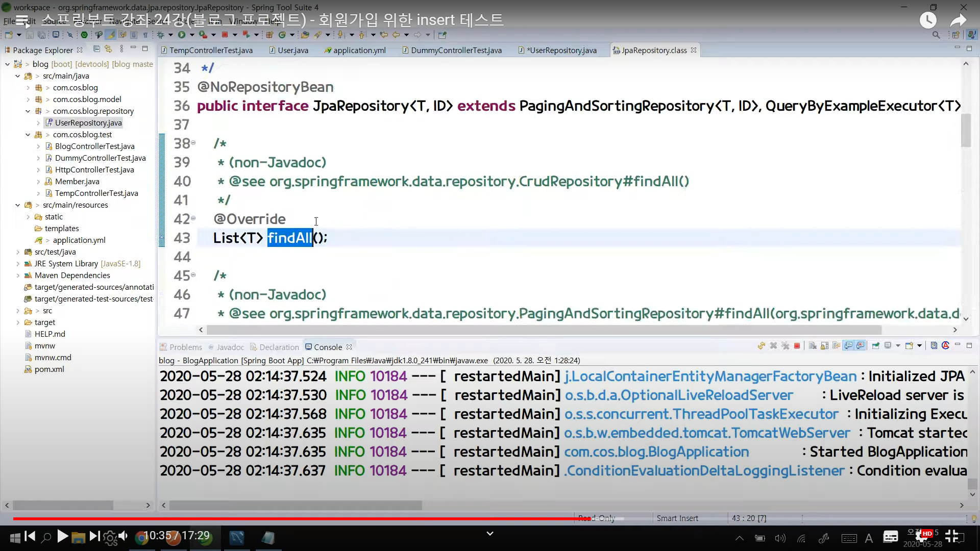Select DummyControllerTest.java in the tree
The height and width of the screenshot is (551, 980).
coord(100,158)
